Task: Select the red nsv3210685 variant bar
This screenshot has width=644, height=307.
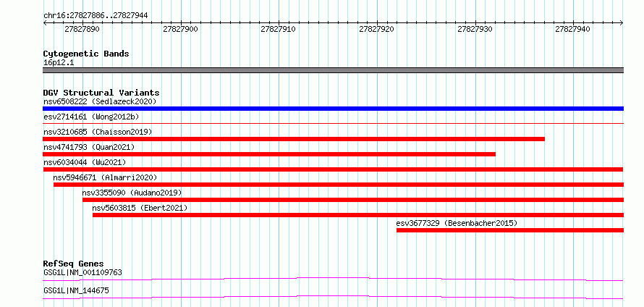Action: [294, 139]
